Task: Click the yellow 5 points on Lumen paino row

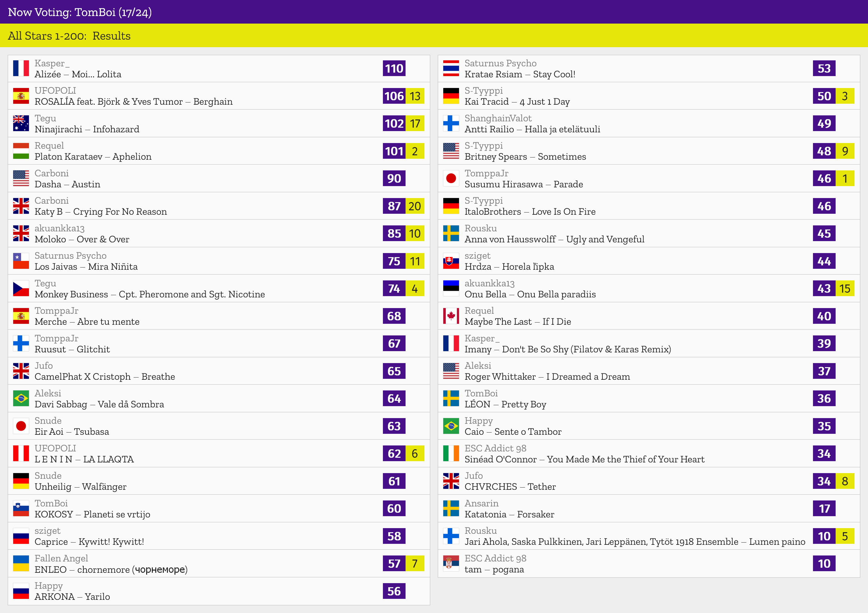Action: 845,536
